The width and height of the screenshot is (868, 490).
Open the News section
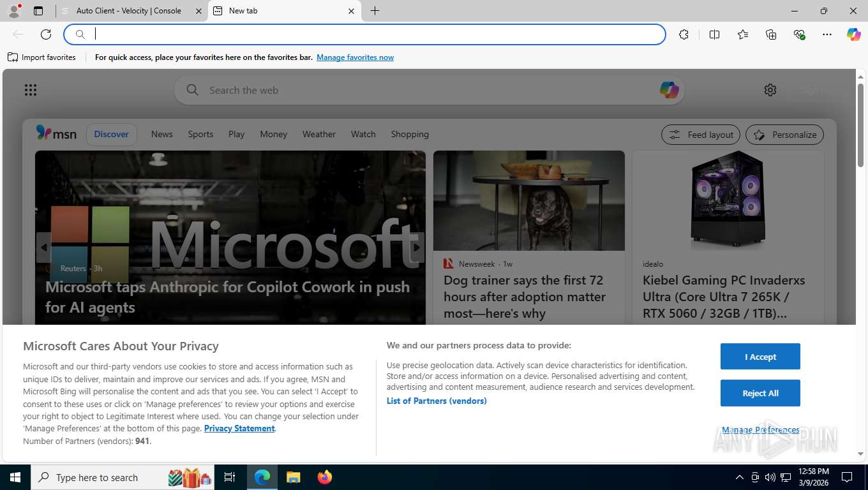162,134
